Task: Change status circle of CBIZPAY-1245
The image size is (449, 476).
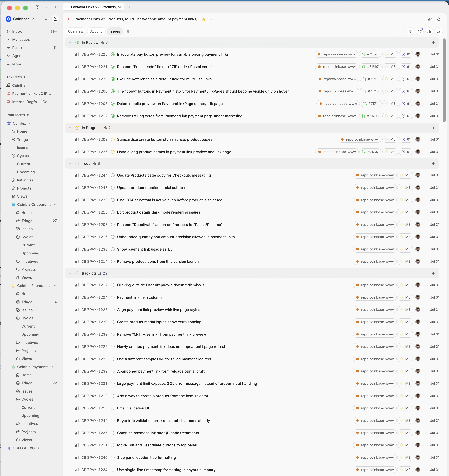Action: tap(113, 188)
